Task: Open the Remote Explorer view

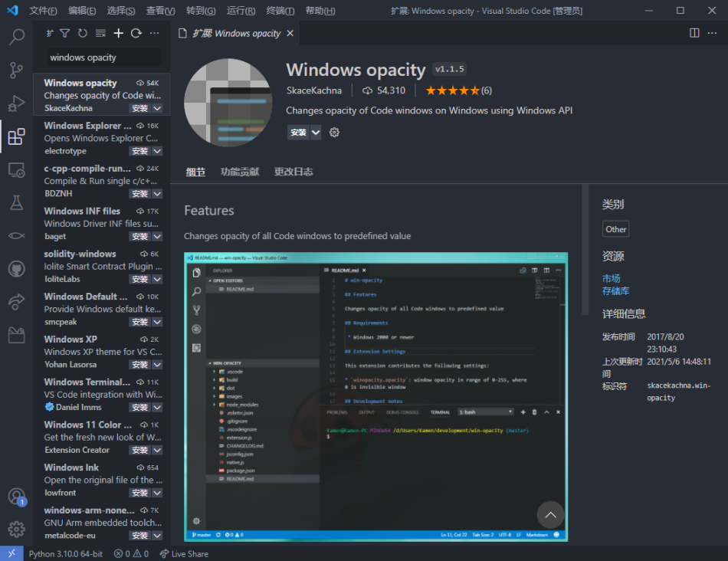Action: 17,170
